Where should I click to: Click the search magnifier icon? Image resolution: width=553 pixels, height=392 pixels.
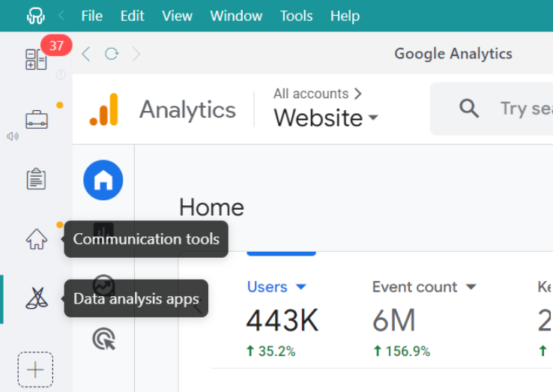pyautogui.click(x=469, y=108)
